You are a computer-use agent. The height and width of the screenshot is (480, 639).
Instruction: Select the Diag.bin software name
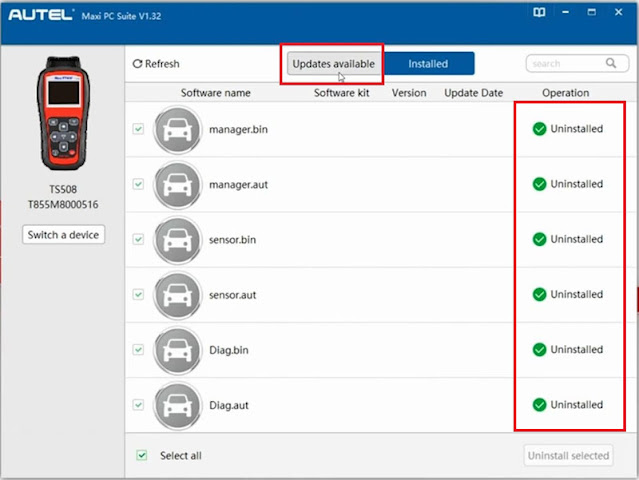pos(229,350)
